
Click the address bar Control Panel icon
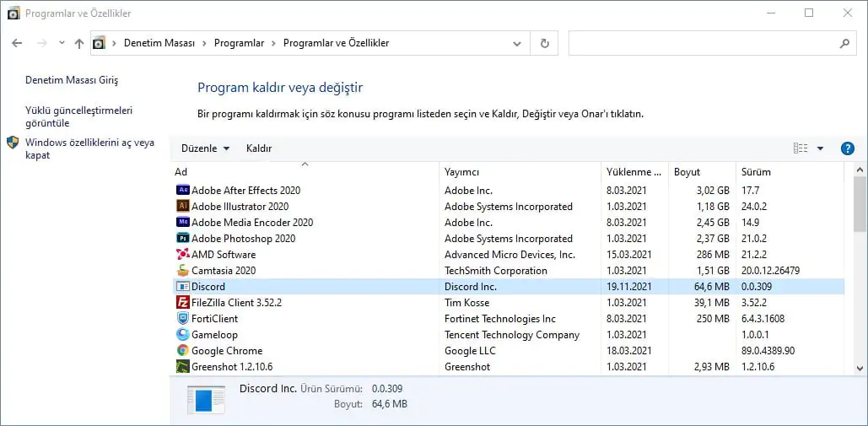pyautogui.click(x=99, y=43)
